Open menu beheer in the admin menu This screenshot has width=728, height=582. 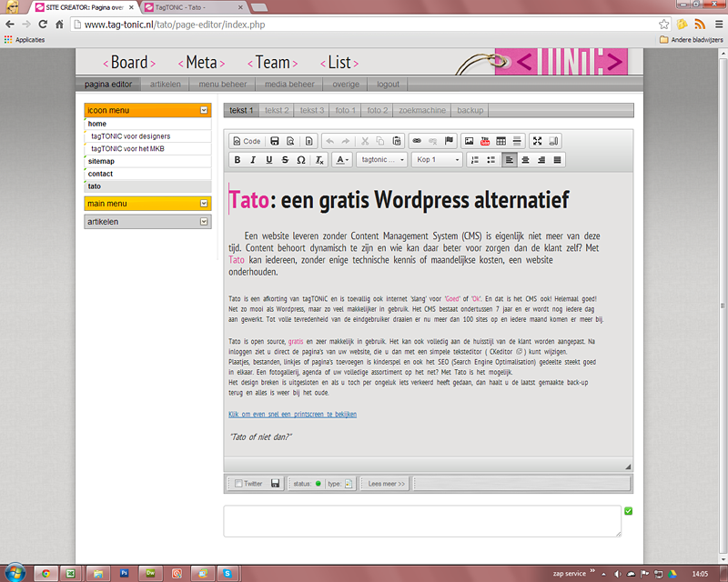pyautogui.click(x=223, y=84)
